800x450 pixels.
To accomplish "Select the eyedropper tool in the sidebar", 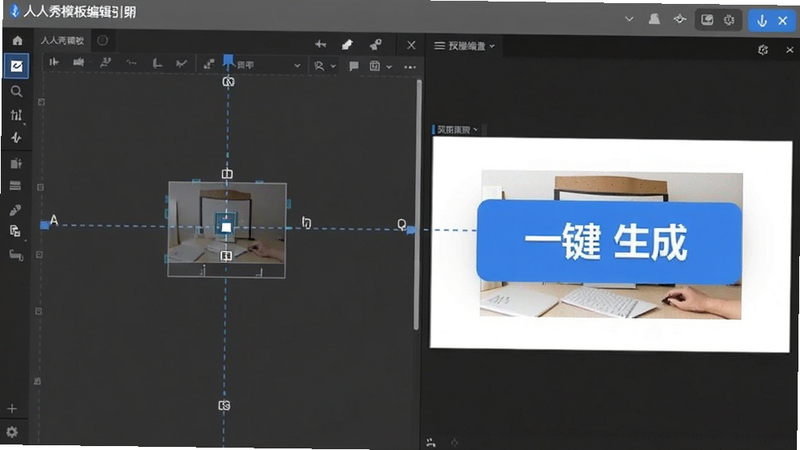I will point(15,210).
